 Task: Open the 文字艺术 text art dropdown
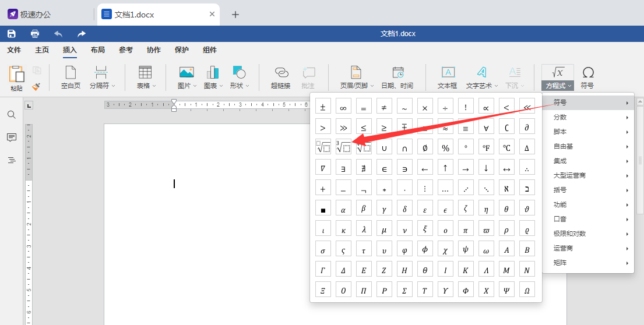(482, 77)
